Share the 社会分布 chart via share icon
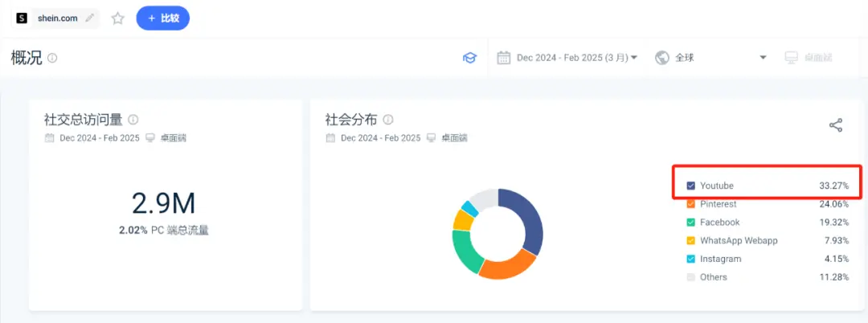 click(836, 125)
